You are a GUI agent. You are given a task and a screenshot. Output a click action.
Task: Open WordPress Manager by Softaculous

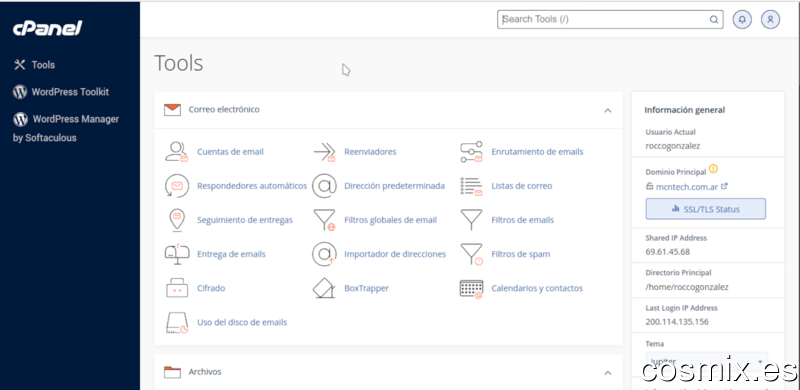tap(66, 128)
